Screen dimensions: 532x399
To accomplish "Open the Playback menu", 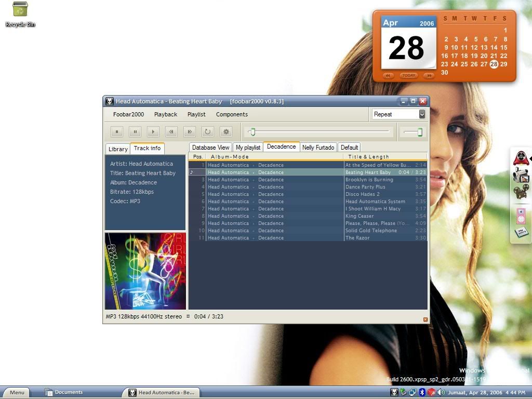I will click(x=165, y=114).
